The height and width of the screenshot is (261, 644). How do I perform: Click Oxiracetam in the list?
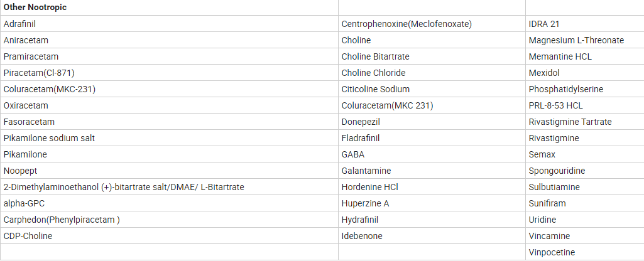tap(26, 105)
